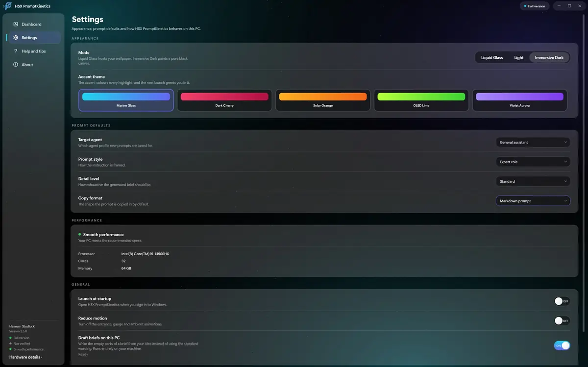This screenshot has height=367, width=588.
Task: Click the Settings gear icon in sidebar
Action: [16, 38]
